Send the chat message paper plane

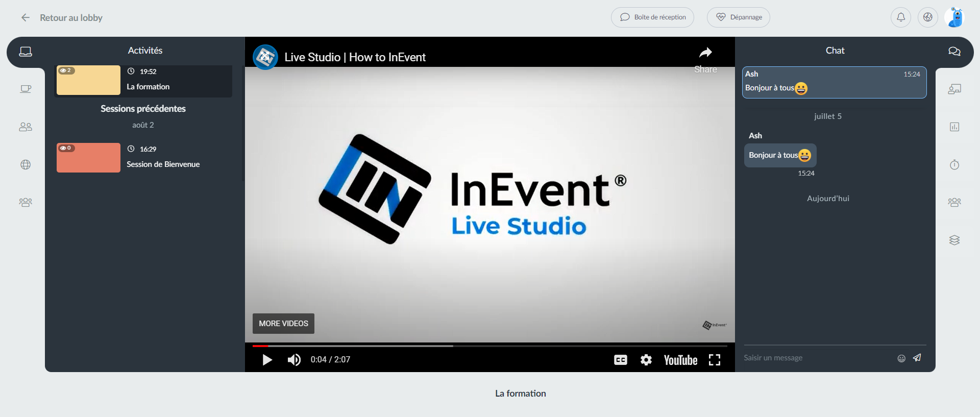[917, 358]
